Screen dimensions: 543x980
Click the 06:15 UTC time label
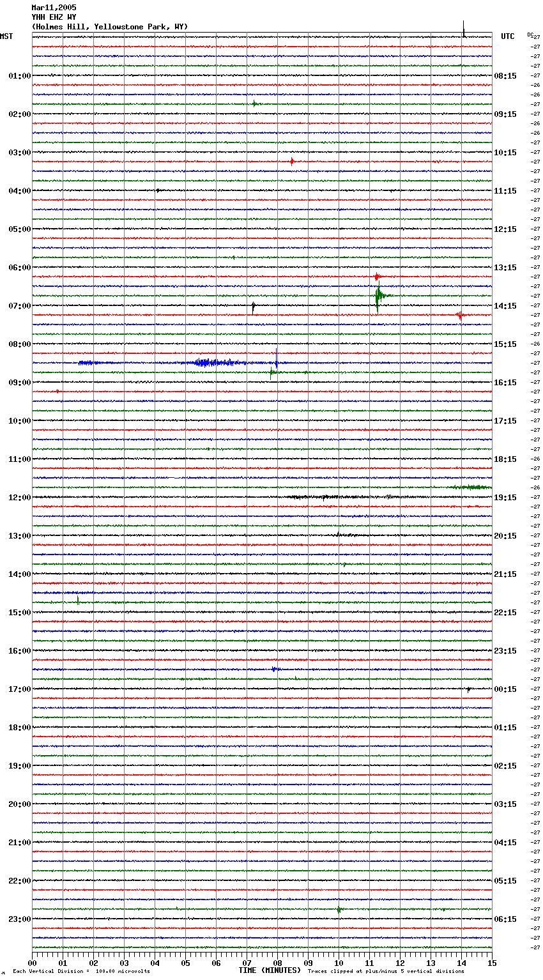505,919
